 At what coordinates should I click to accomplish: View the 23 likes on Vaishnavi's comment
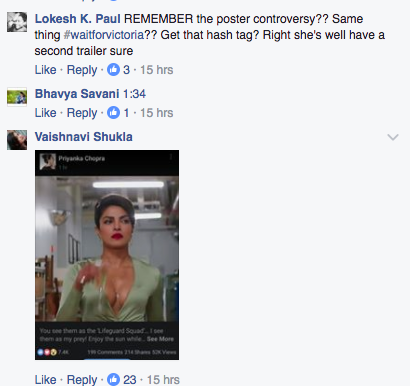tap(122, 379)
